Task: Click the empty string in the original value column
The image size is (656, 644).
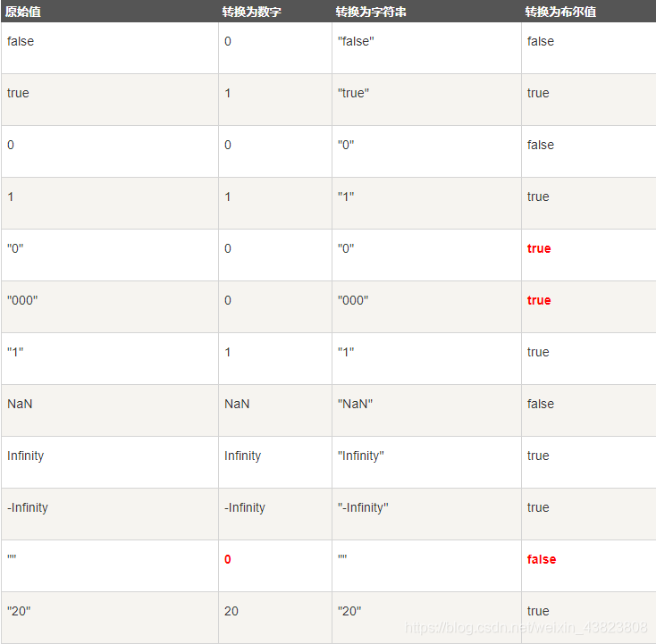Action: pyautogui.click(x=12, y=558)
